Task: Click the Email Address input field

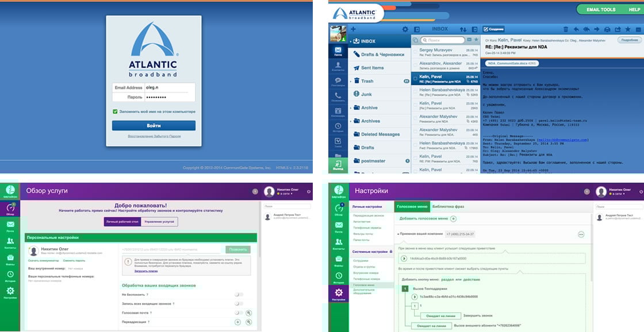Action: (169, 88)
